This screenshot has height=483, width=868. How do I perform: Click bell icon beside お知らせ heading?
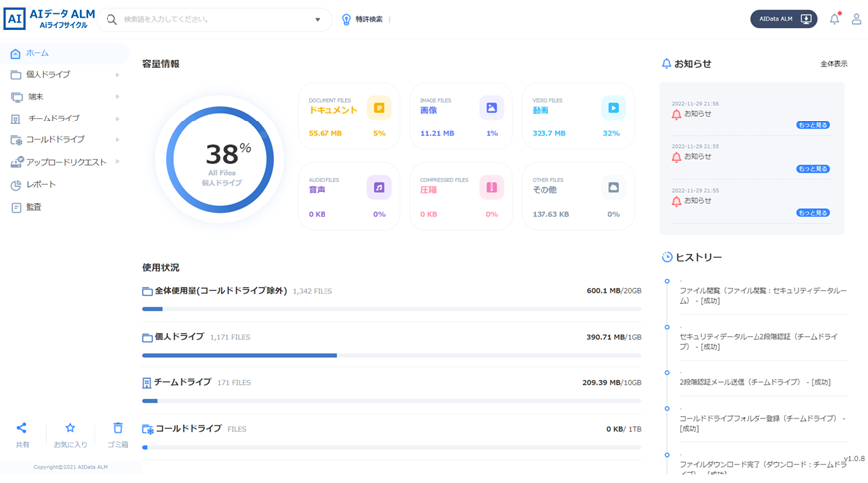tap(667, 64)
